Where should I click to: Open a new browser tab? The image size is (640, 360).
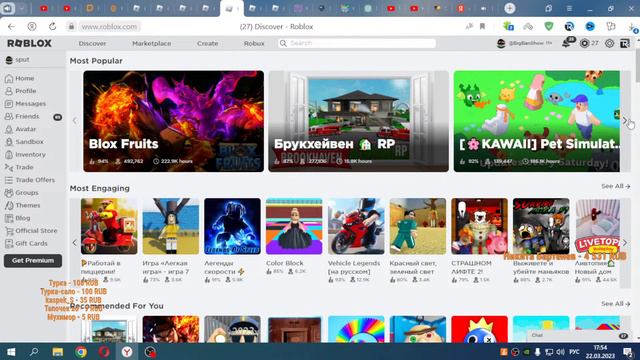pos(509,8)
